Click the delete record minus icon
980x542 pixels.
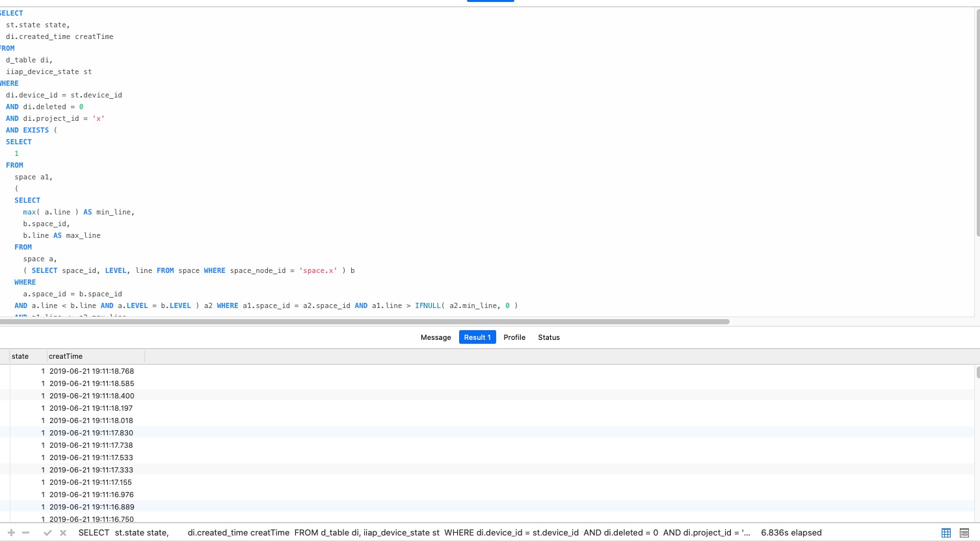point(26,533)
